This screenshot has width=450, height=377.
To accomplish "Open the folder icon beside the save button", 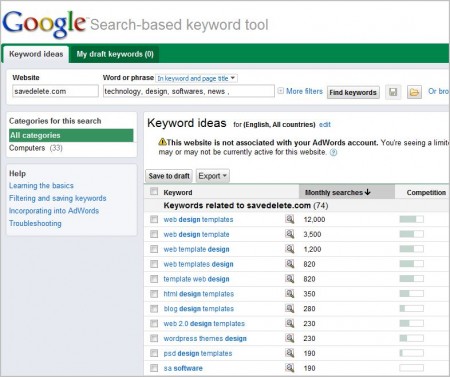I will 414,92.
